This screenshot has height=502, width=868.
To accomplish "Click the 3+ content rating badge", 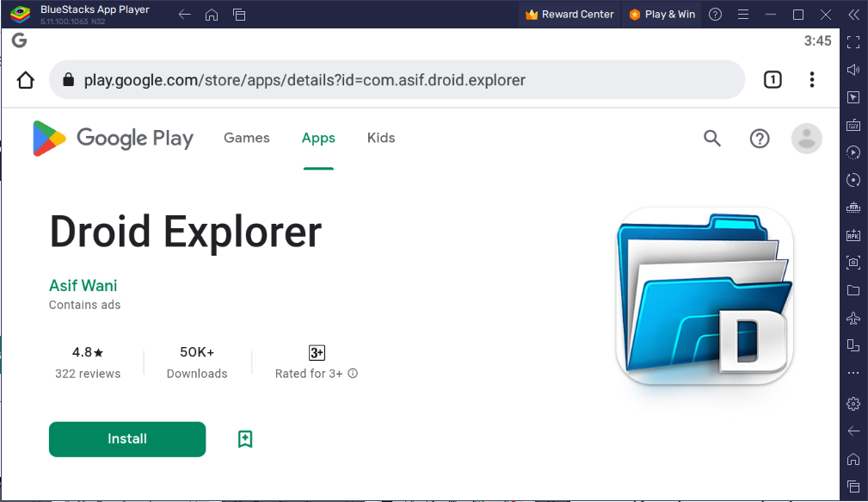I will point(317,352).
